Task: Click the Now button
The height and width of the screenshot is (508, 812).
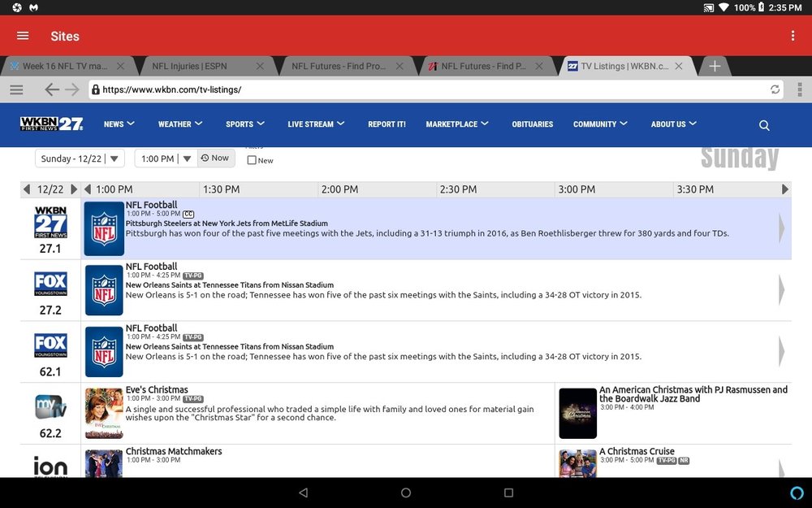Action: point(215,158)
